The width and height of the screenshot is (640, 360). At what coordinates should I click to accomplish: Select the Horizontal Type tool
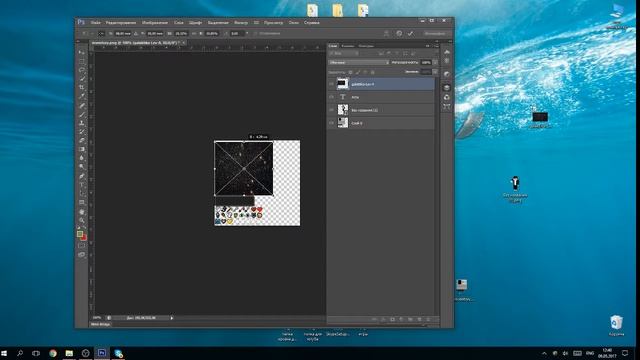click(x=82, y=185)
